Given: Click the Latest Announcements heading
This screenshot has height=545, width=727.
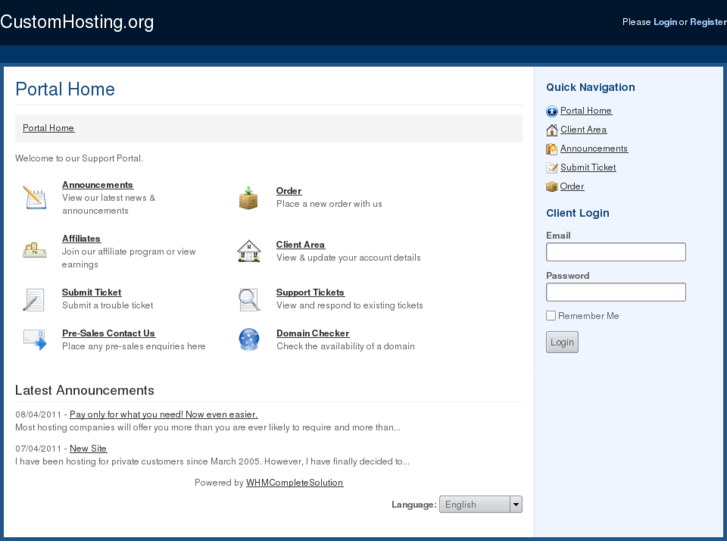Looking at the screenshot, I should coord(84,390).
